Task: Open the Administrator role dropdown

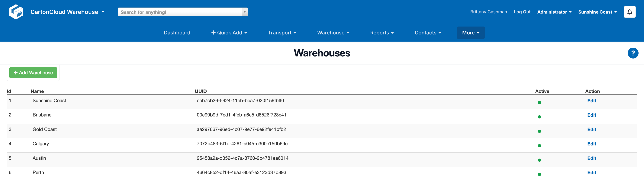Action: 554,12
